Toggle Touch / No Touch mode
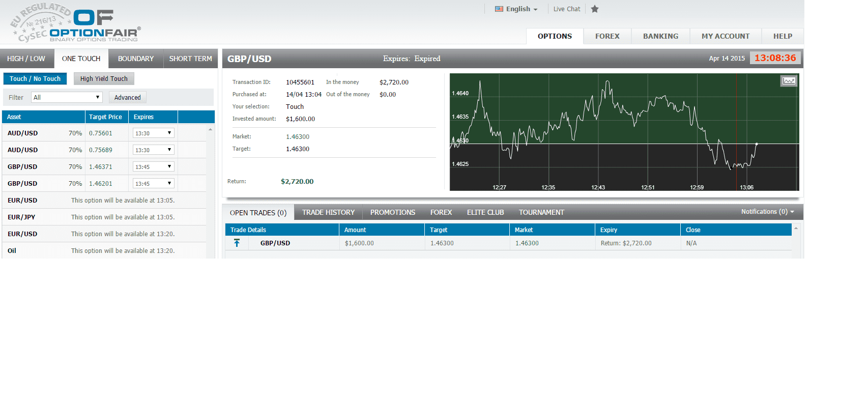This screenshot has width=868, height=396. (x=35, y=79)
